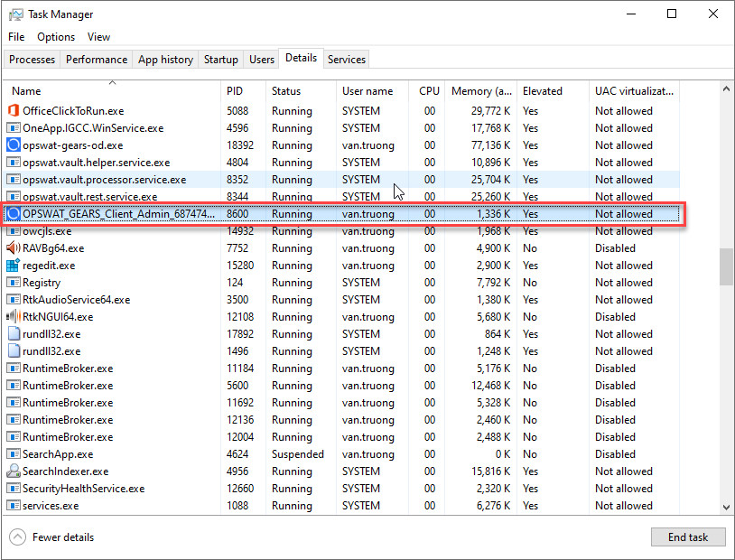Click the RAVBg64.exe speaker icon
Viewport: 735px width, 560px height.
tap(14, 248)
